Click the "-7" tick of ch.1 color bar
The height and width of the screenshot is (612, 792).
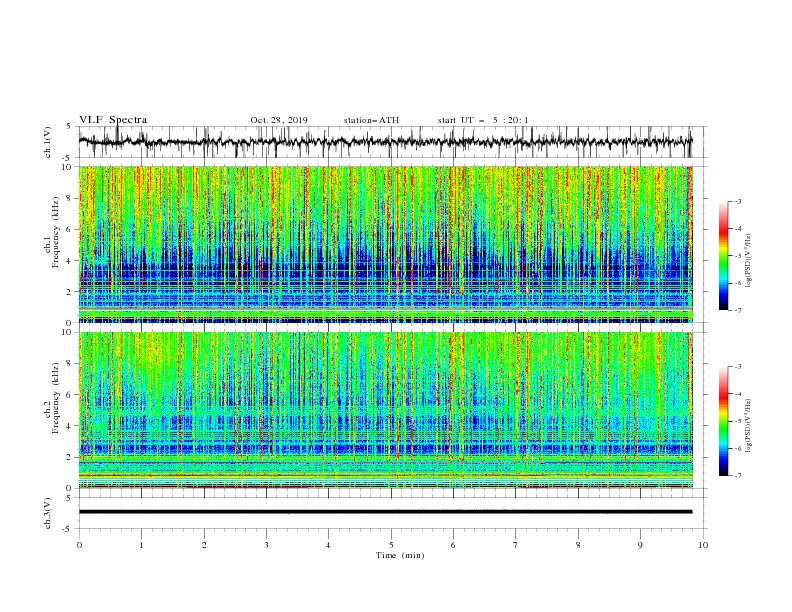(x=737, y=310)
